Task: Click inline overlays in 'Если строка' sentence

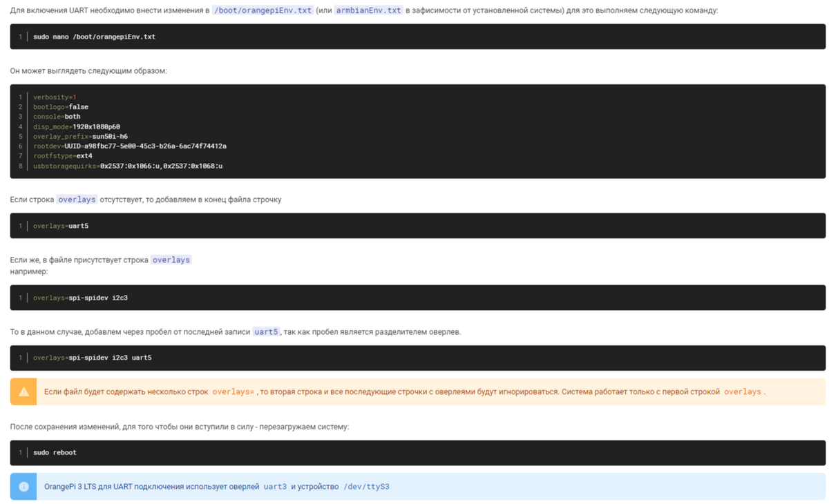Action: [77, 200]
